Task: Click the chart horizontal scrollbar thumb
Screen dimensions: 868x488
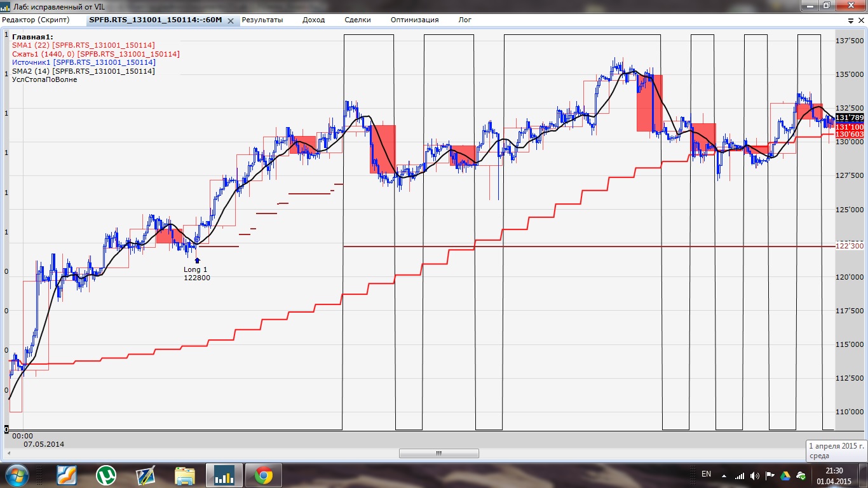Action: pyautogui.click(x=438, y=453)
